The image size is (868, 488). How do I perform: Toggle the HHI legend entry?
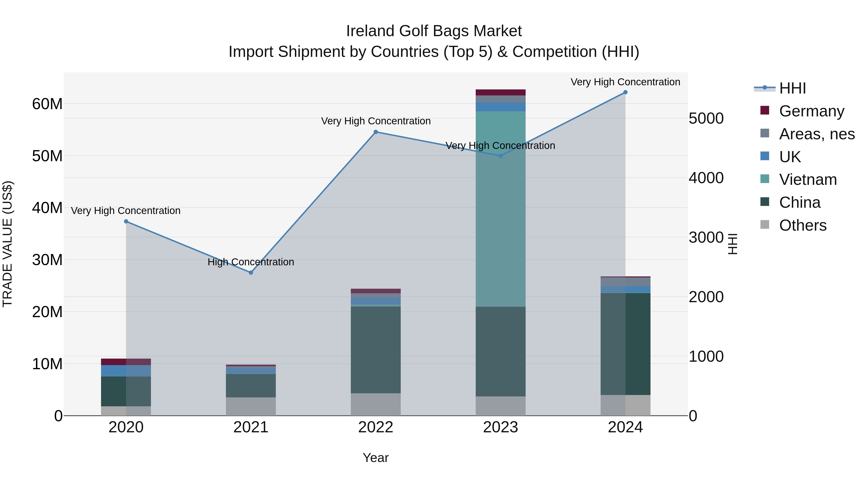(780, 88)
